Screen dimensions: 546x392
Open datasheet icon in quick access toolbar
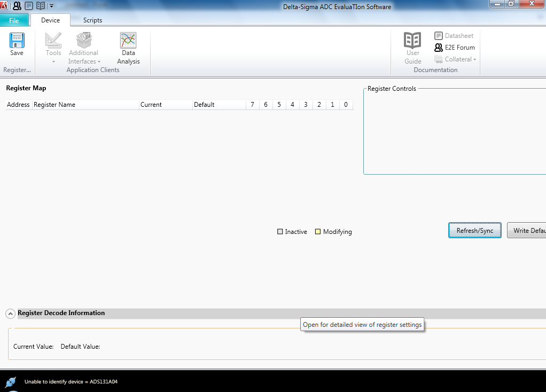click(29, 6)
